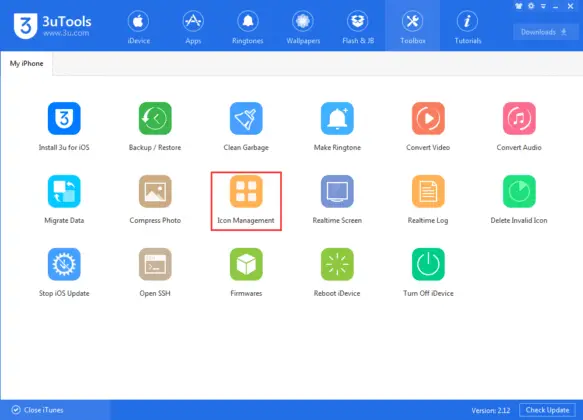The width and height of the screenshot is (583, 420).
Task: Open the Stop iOS Update tool
Action: click(64, 272)
